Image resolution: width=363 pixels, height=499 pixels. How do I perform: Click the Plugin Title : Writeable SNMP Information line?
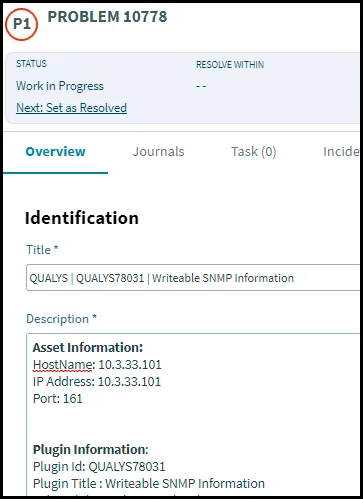(x=149, y=483)
